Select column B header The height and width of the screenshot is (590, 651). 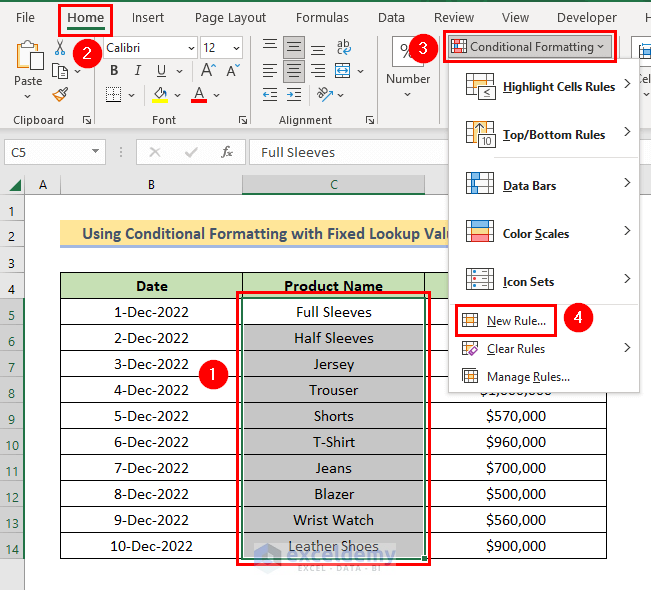coord(151,184)
